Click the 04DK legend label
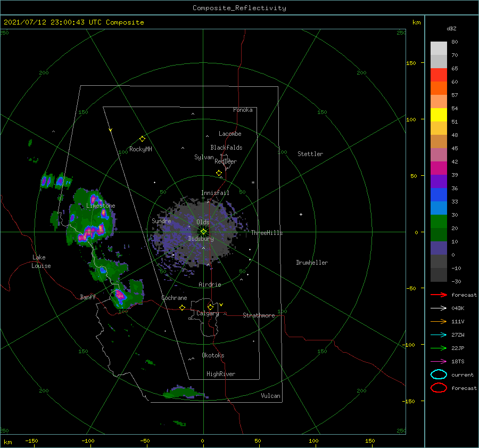Screen dimensions: 479x448 458,308
